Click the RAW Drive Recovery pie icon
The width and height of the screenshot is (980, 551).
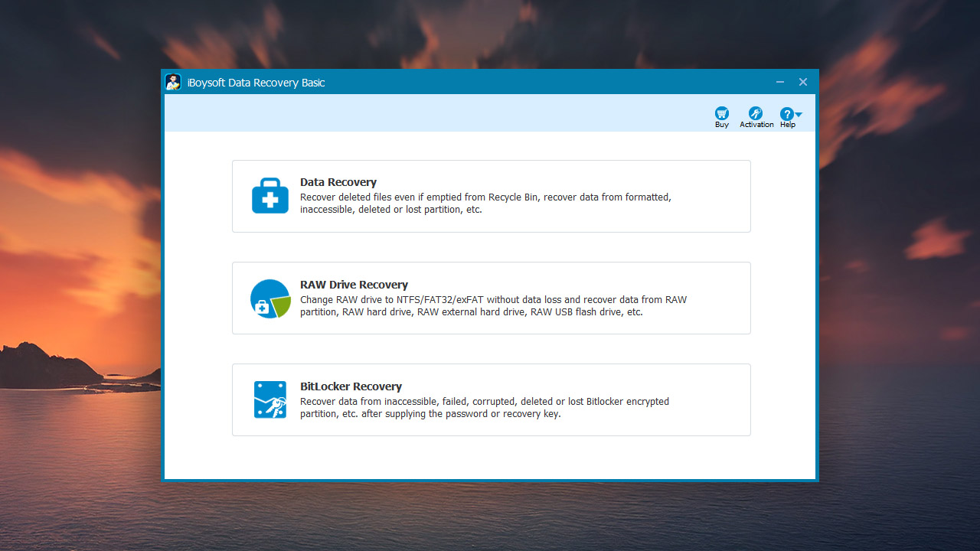pos(270,298)
